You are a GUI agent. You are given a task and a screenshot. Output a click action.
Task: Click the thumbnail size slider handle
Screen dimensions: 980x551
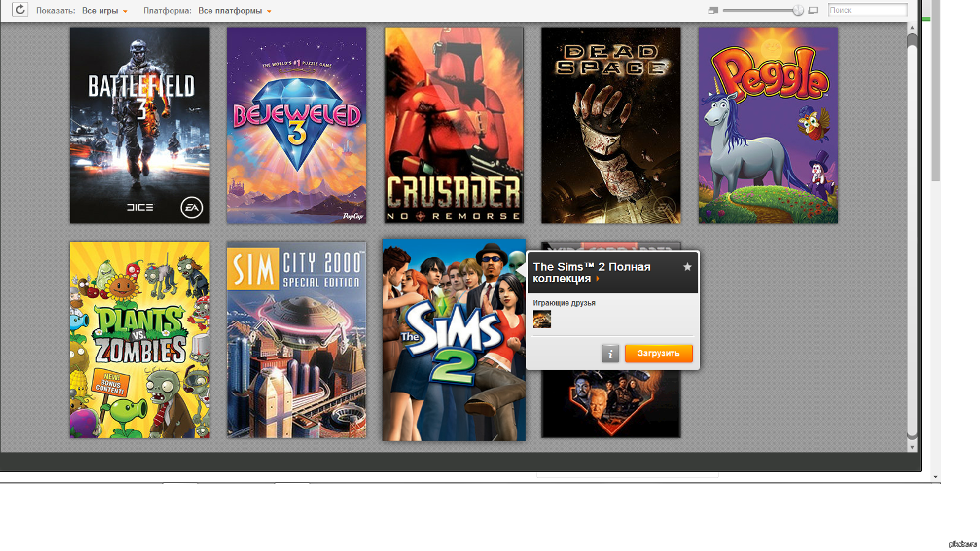pyautogui.click(x=798, y=10)
